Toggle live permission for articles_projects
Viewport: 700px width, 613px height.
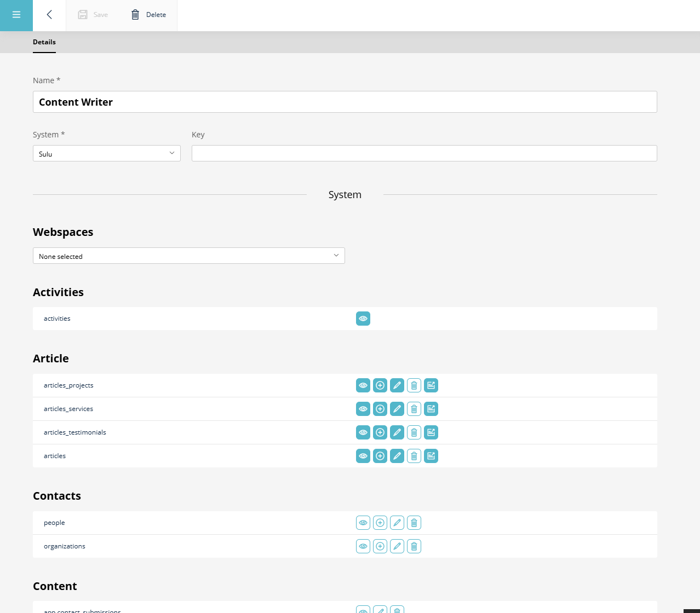[x=431, y=385]
